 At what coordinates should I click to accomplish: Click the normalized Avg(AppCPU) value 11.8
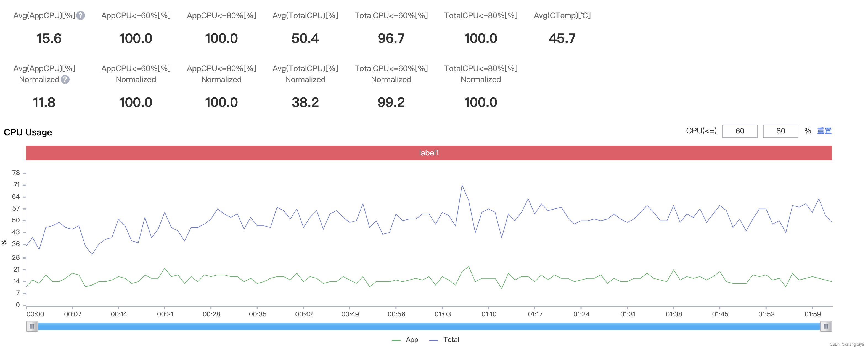point(44,102)
